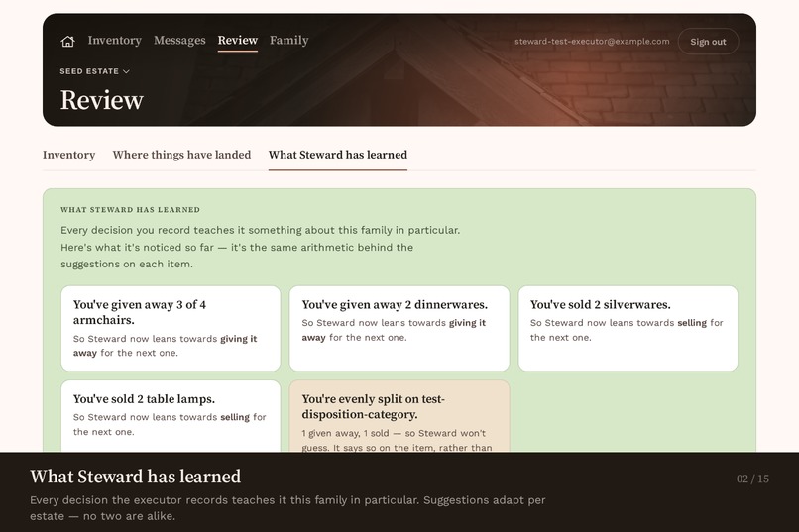The image size is (799, 532).
Task: Click the '02 / 15' slide counter
Action: (x=752, y=479)
